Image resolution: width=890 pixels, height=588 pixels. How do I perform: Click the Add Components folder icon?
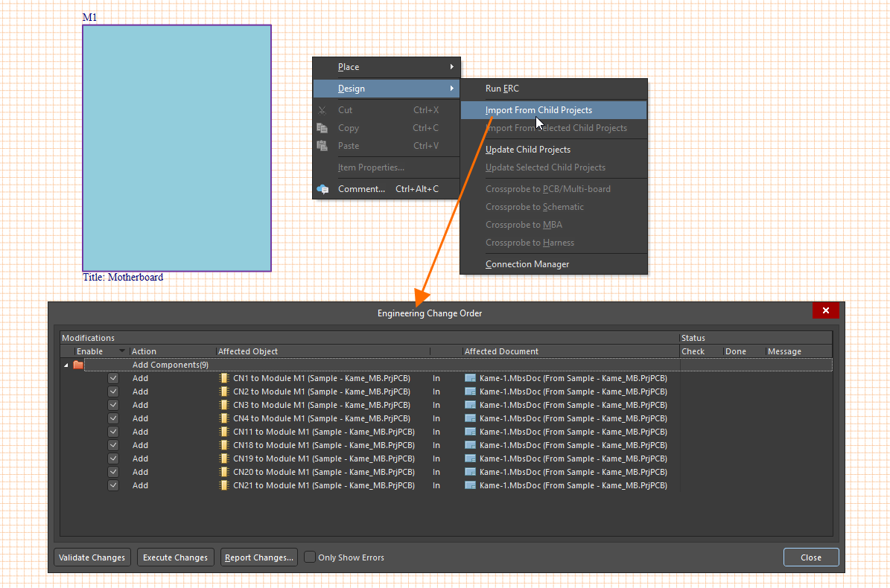(78, 365)
